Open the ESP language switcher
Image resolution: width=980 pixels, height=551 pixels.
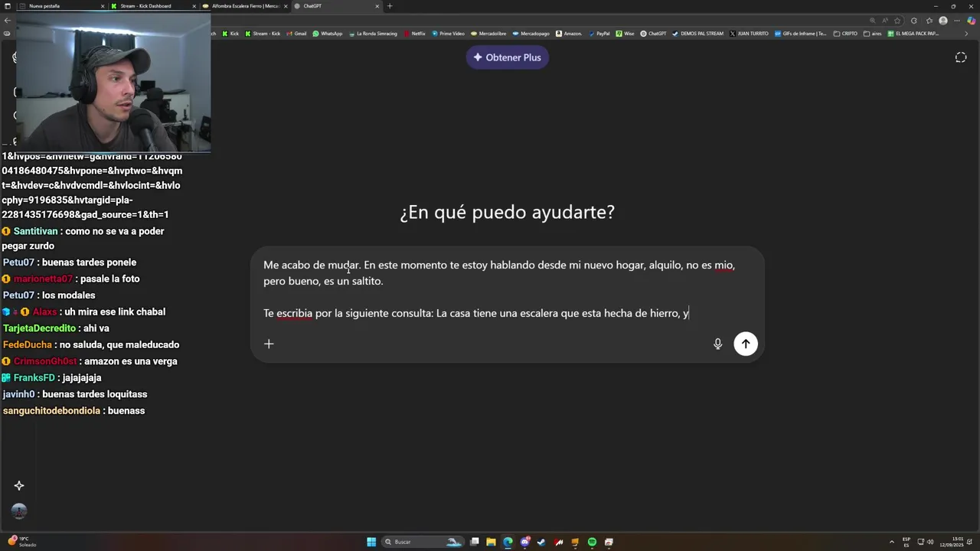pyautogui.click(x=906, y=542)
